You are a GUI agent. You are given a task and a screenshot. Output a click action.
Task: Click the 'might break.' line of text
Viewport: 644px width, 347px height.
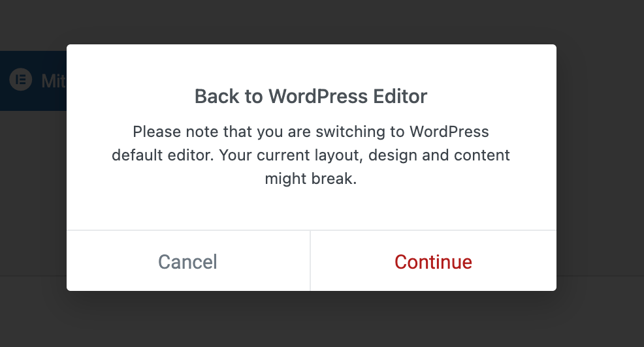pos(311,179)
